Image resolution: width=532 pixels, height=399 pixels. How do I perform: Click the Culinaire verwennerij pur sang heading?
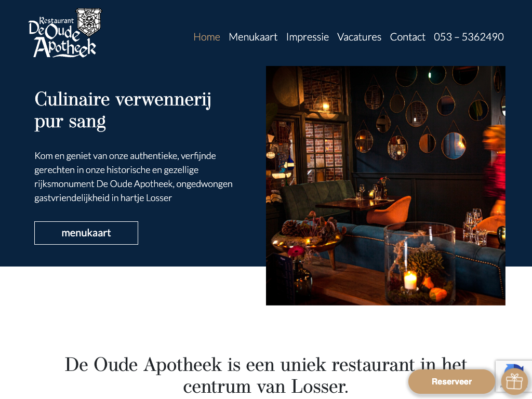[x=123, y=110]
